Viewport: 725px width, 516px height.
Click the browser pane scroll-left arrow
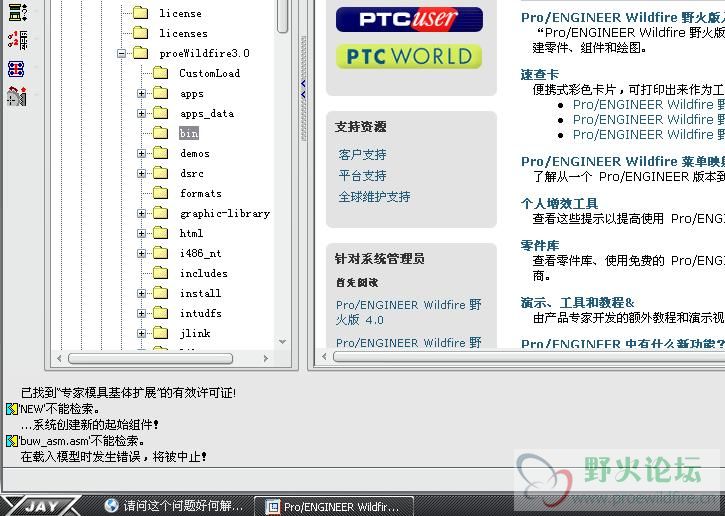click(324, 356)
